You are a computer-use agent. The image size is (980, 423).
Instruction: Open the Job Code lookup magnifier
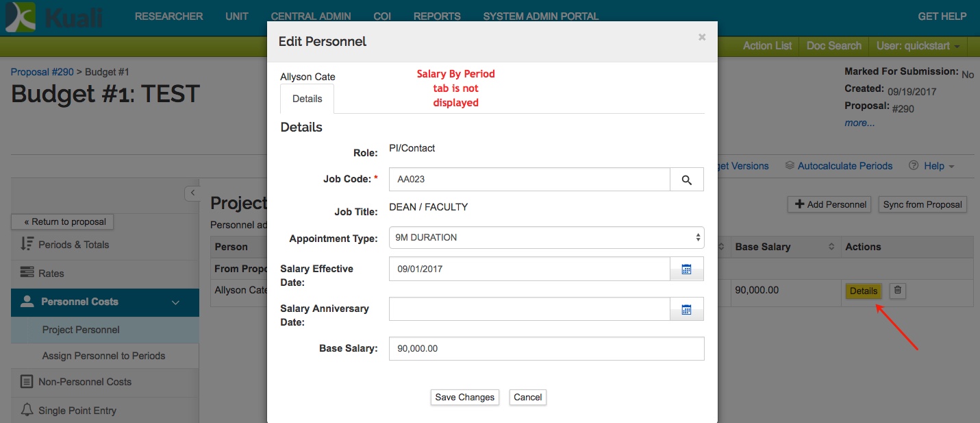pos(686,180)
